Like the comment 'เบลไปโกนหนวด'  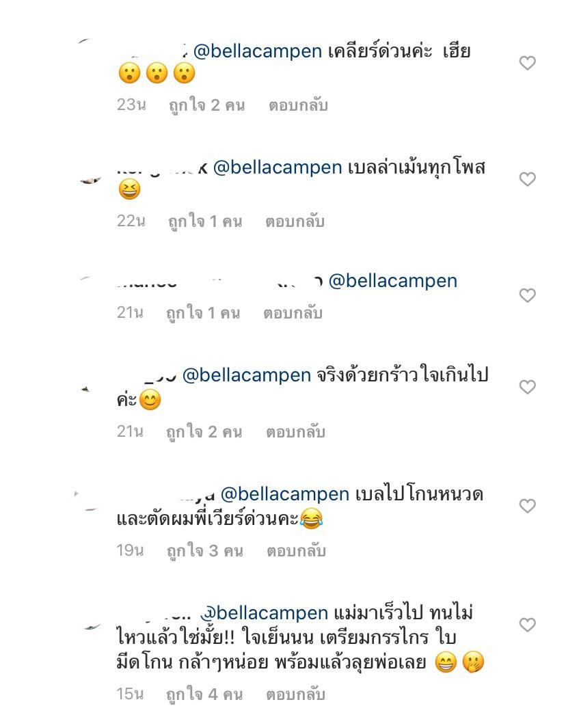pos(527,506)
